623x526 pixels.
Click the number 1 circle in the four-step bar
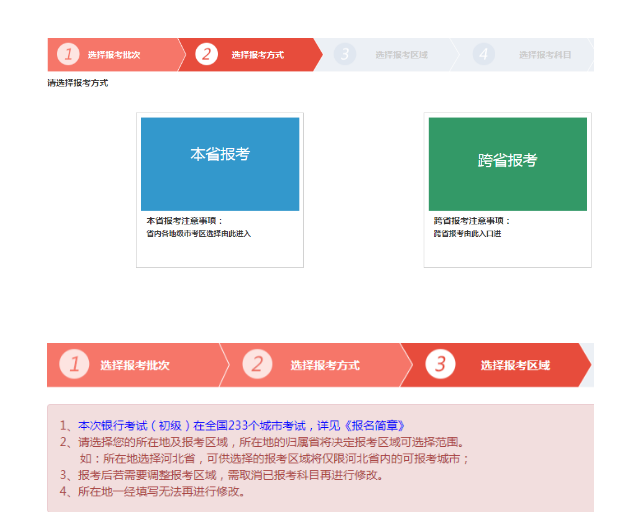[68, 54]
